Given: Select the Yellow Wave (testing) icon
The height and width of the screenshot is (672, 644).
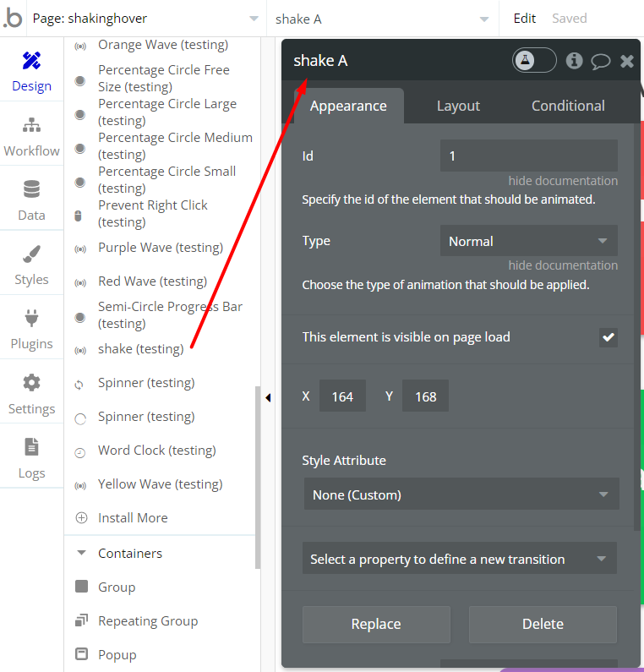Looking at the screenshot, I should [80, 485].
